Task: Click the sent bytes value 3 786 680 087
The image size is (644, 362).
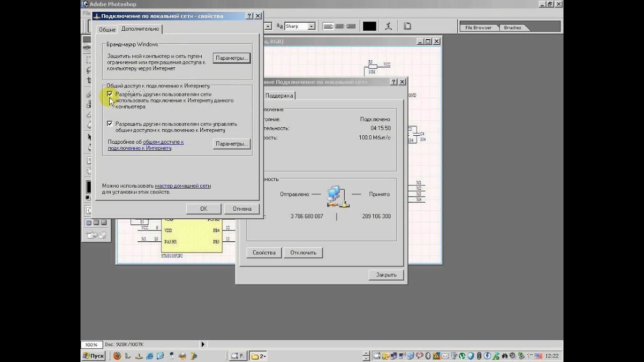Action: (x=307, y=216)
